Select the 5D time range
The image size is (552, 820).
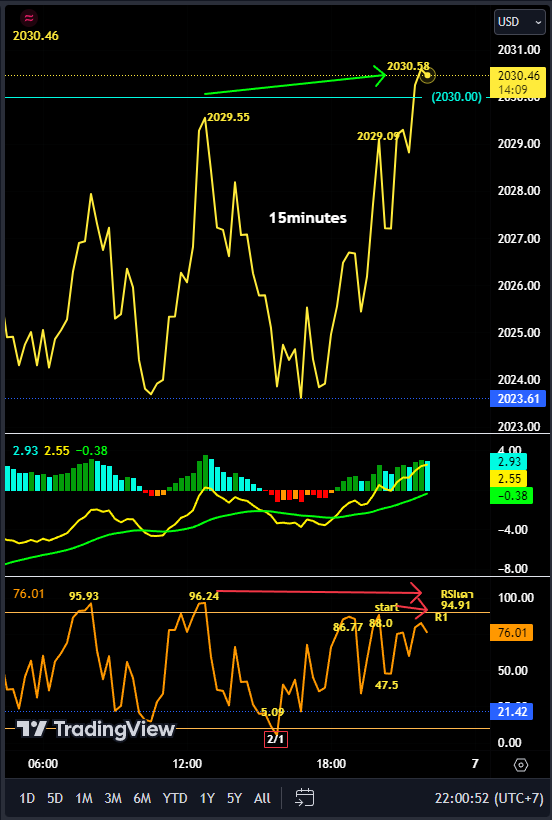pos(55,798)
